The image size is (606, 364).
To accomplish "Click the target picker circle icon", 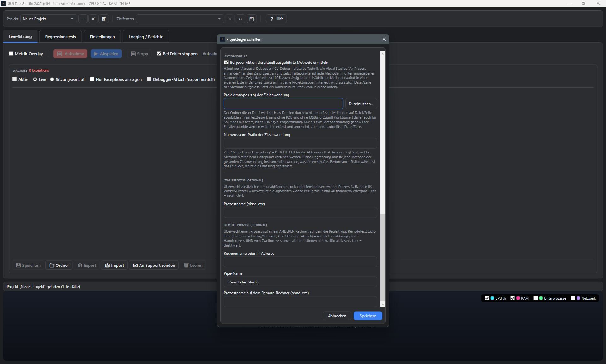I will click(x=241, y=19).
